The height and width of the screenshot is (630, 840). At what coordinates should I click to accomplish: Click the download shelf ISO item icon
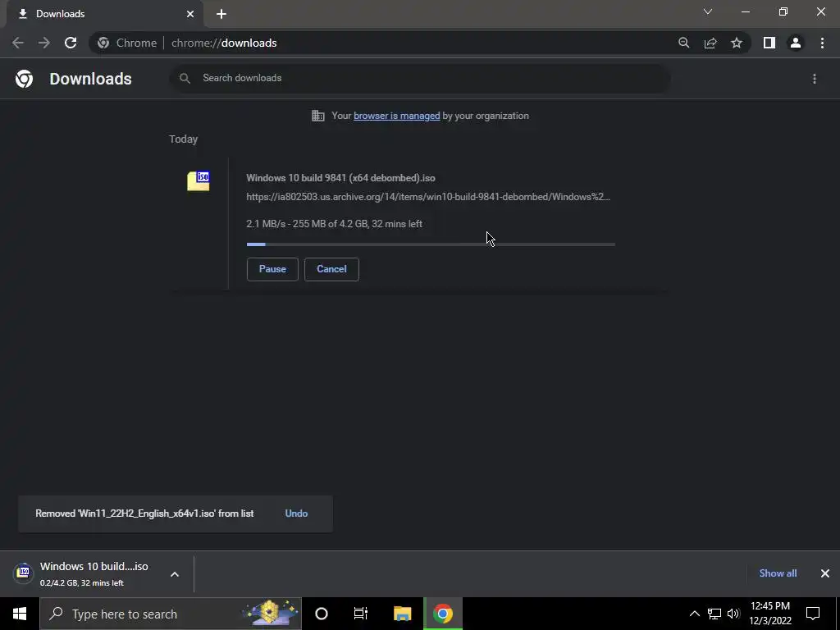coord(23,573)
